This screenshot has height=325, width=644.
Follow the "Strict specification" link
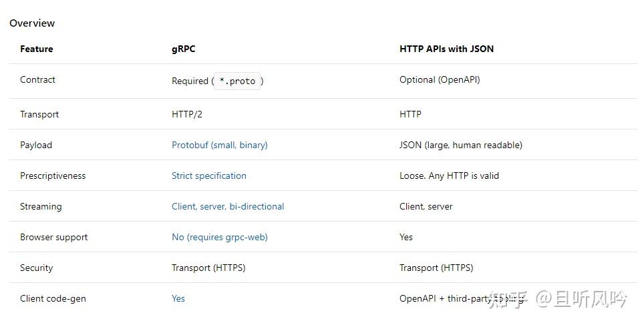pyautogui.click(x=208, y=176)
